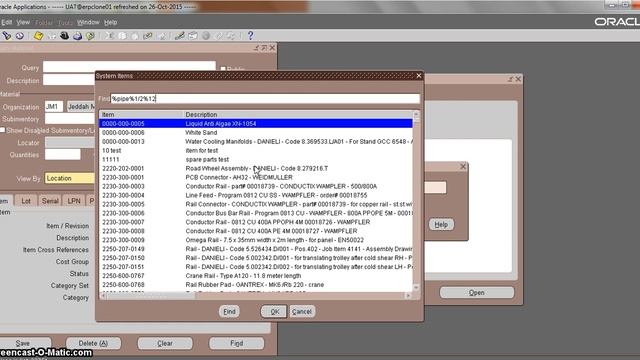Click the Close Form toolbar icon
The width and height of the screenshot is (640, 360).
click(x=90, y=36)
